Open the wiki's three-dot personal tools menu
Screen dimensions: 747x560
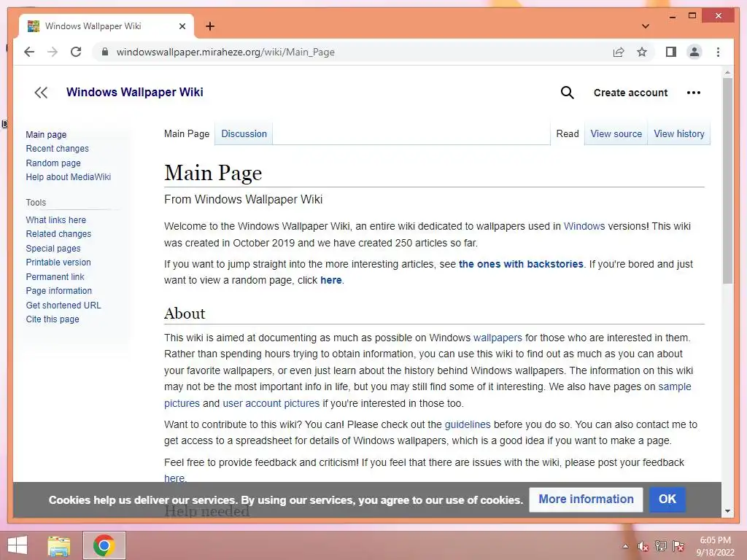point(694,93)
